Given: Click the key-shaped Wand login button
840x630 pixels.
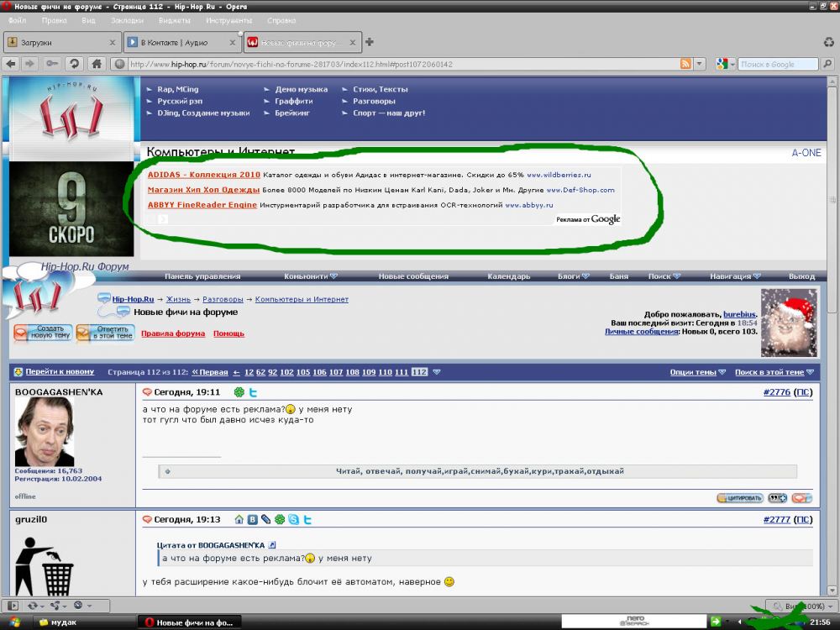Looking at the screenshot, I should [51, 64].
